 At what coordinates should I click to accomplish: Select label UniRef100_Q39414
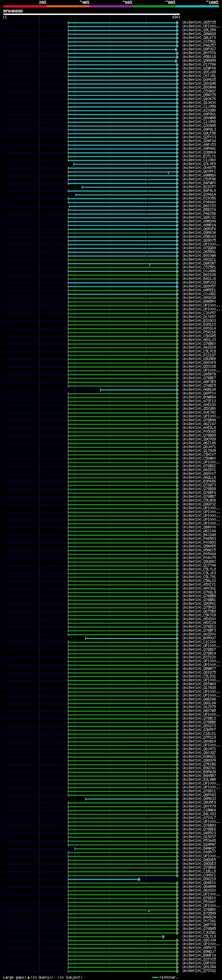click(199, 194)
